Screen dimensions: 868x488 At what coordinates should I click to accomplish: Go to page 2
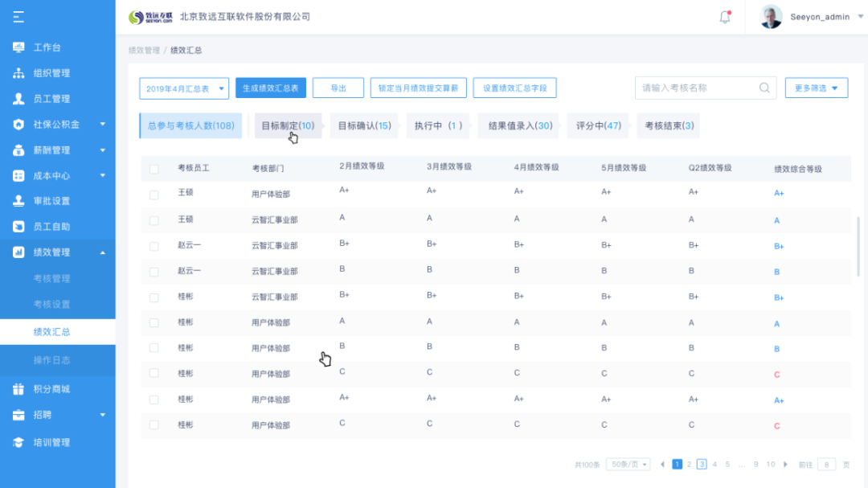[690, 464]
